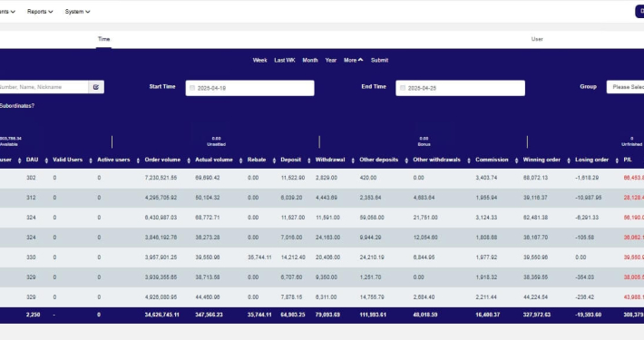This screenshot has height=340, width=644.
Task: Sort by Rebate column
Action: click(x=257, y=160)
